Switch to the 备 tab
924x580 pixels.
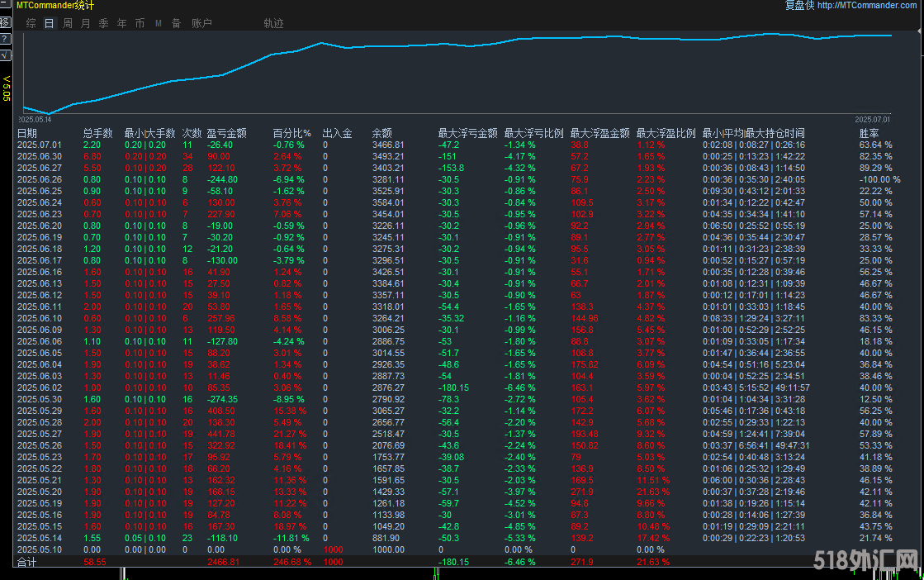176,23
